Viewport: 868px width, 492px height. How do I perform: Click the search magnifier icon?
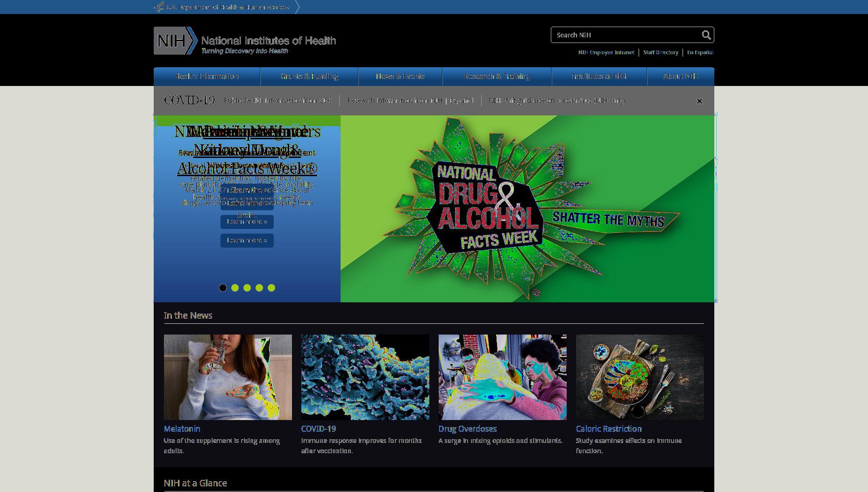tap(706, 35)
